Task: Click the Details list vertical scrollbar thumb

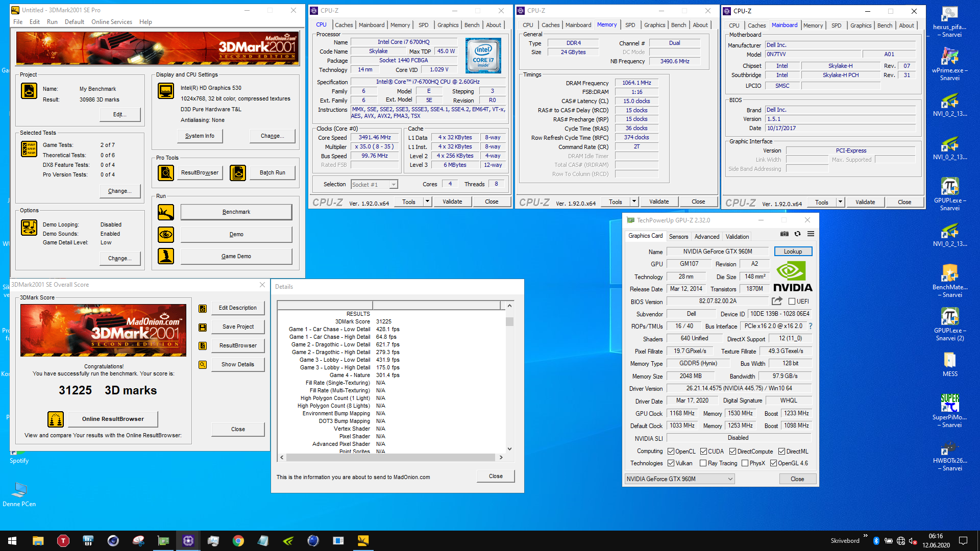Action: [509, 321]
